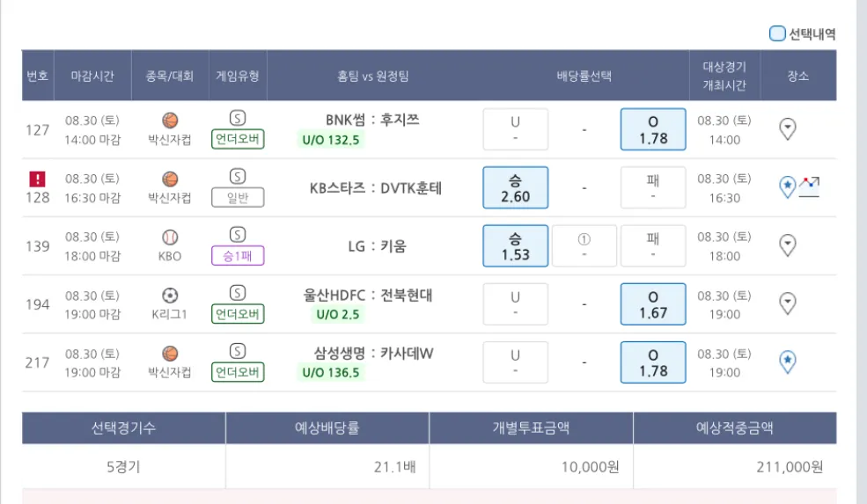This screenshot has width=867, height=504.
Task: Deselect O 1.78 for game 127
Action: pyautogui.click(x=653, y=129)
